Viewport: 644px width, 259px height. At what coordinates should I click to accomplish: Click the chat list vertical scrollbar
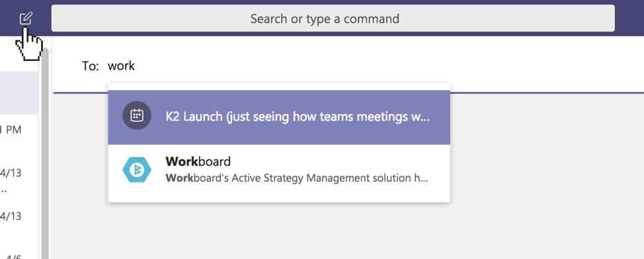tap(45, 152)
